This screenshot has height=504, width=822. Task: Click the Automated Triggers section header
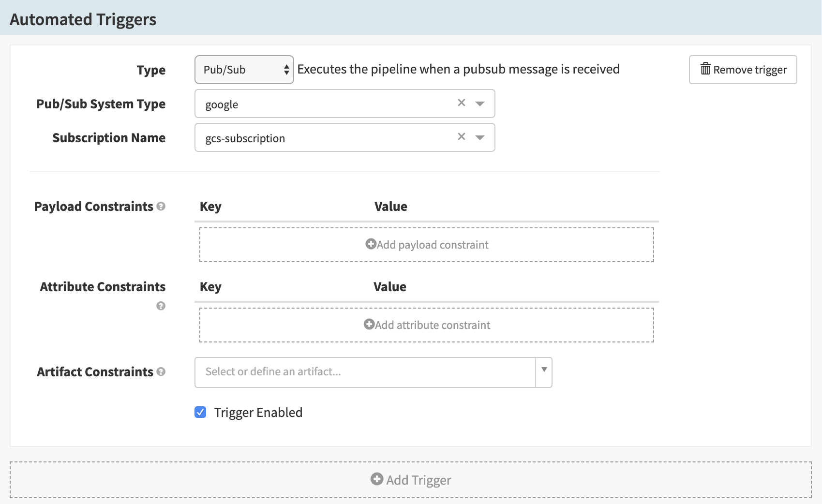tap(83, 19)
